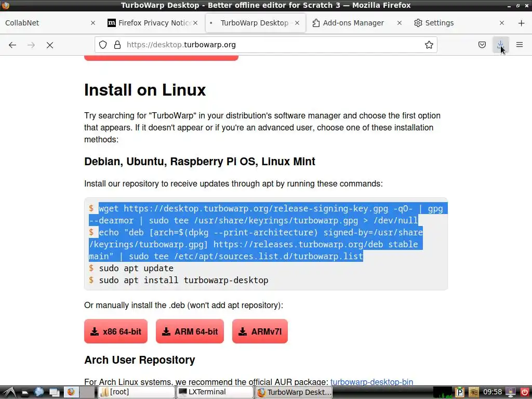Click the gear icon on Settings tab
Screen dimensions: 532x399
[418, 23]
